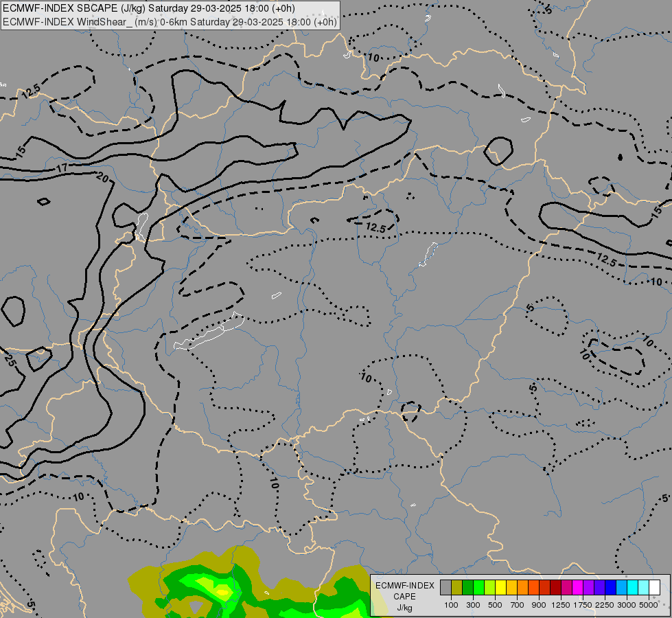
Task: Click the 25 contour label on the map
Action: coord(10,360)
